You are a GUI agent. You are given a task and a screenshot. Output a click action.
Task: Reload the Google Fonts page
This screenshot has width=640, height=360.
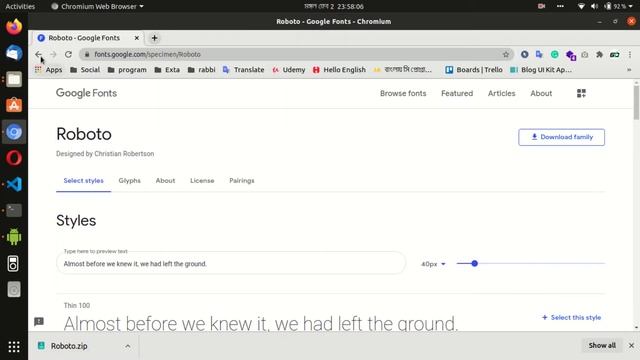(68, 54)
